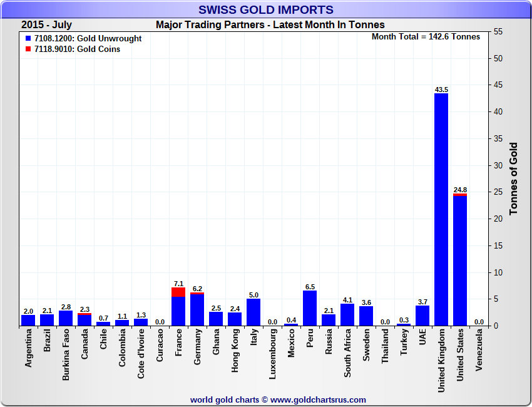Viewport: 532px width, 407px height.
Task: Select the Germany bar
Action: tap(197, 309)
